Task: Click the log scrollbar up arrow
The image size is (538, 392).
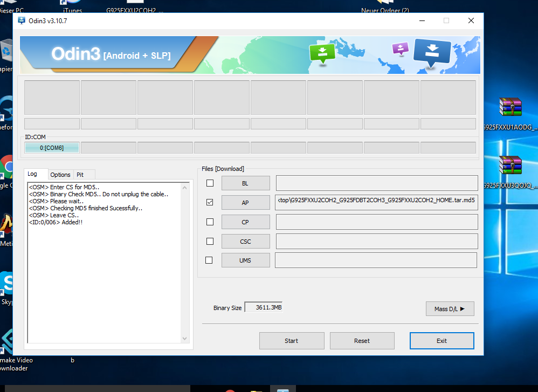Action: click(x=184, y=188)
